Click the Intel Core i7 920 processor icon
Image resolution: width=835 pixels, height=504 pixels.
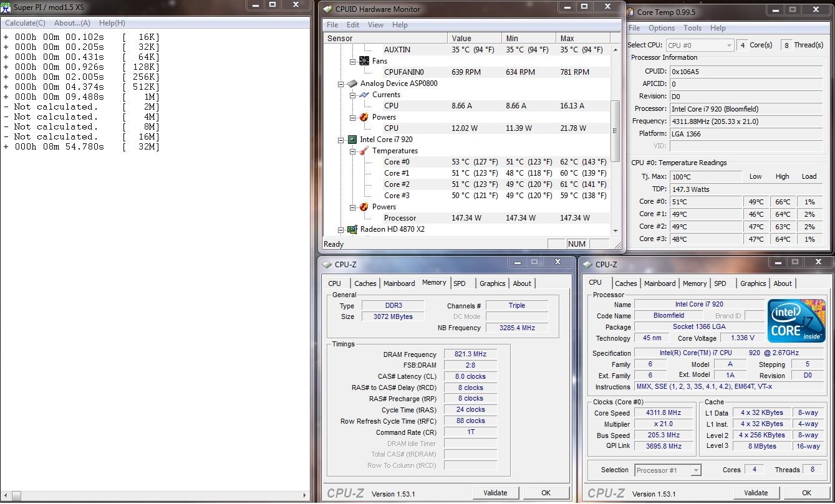click(352, 140)
